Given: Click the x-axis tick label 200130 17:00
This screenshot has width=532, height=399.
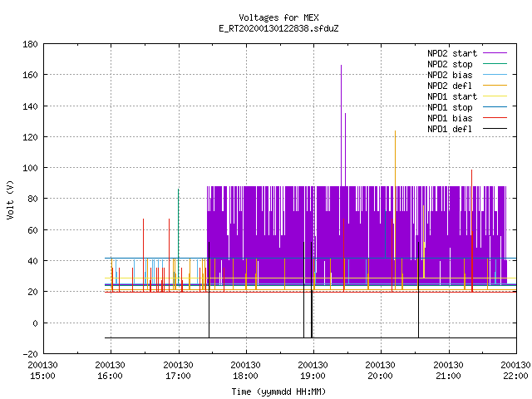Looking at the screenshot, I should (178, 371).
